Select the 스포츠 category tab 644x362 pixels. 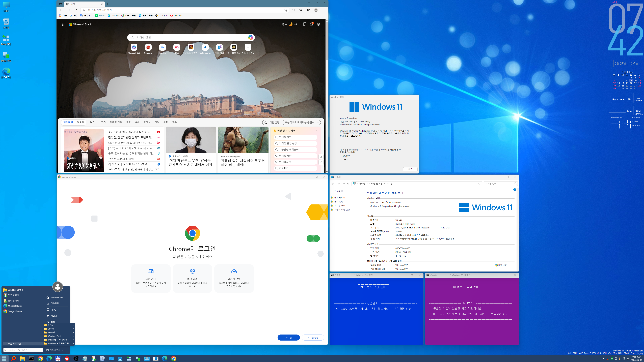102,122
